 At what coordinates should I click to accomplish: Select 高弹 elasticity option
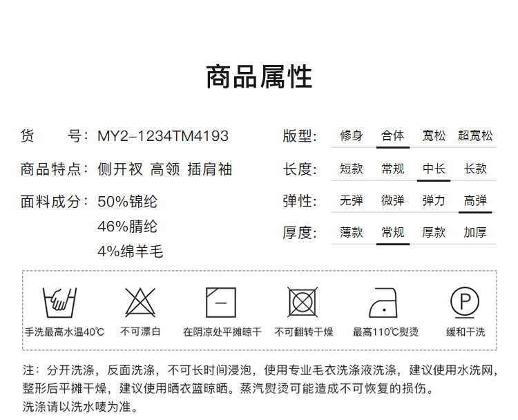tap(475, 201)
